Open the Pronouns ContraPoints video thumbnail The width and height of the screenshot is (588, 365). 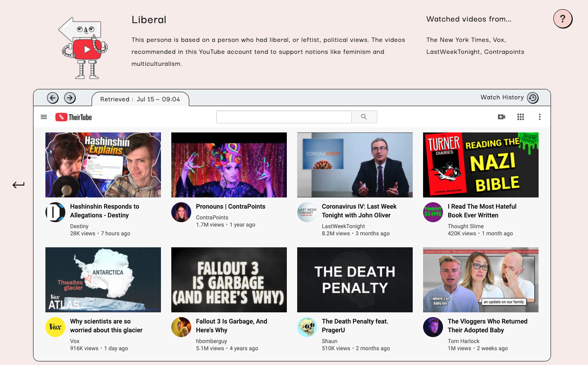(229, 165)
